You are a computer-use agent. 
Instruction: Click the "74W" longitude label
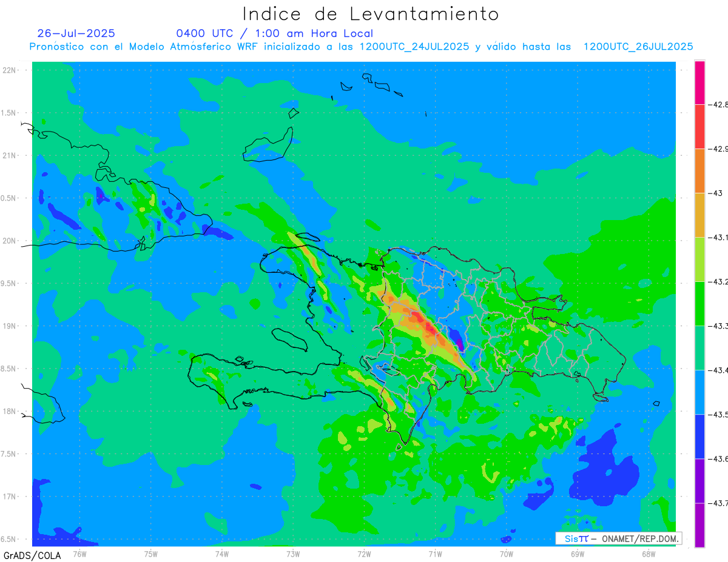pos(222,553)
